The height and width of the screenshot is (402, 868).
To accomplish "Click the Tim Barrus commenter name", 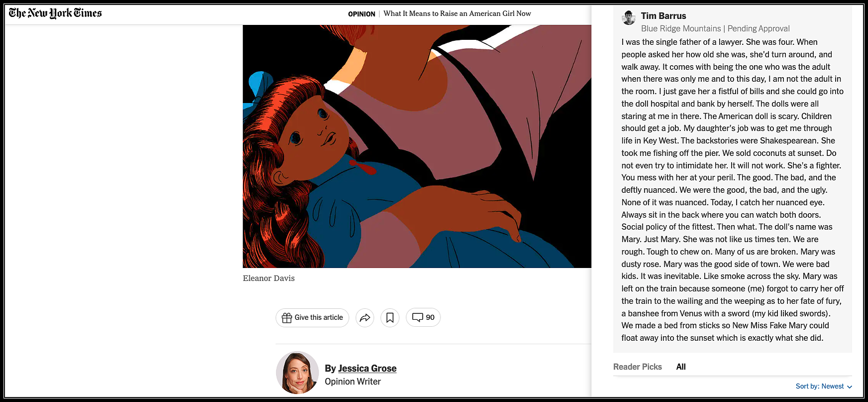I will pos(663,16).
